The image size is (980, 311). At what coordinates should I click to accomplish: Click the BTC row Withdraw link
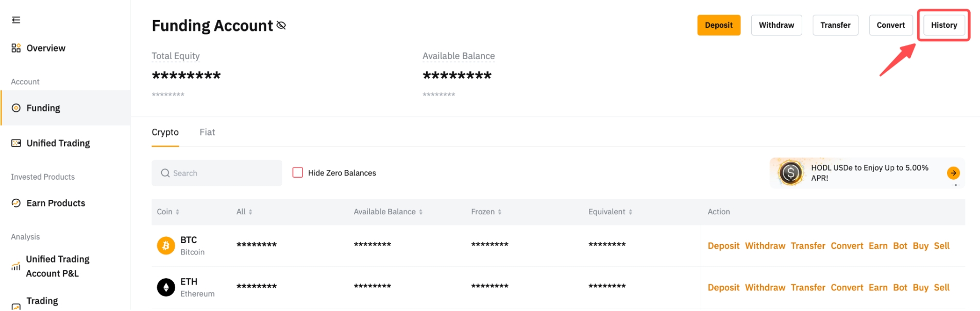point(765,246)
